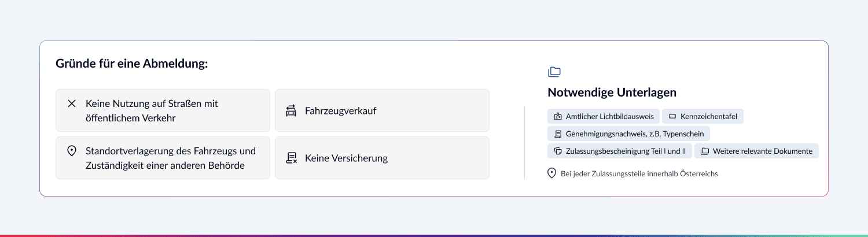The width and height of the screenshot is (868, 237).
Task: Click the Notwendige Unterlagen heading
Action: (x=612, y=92)
